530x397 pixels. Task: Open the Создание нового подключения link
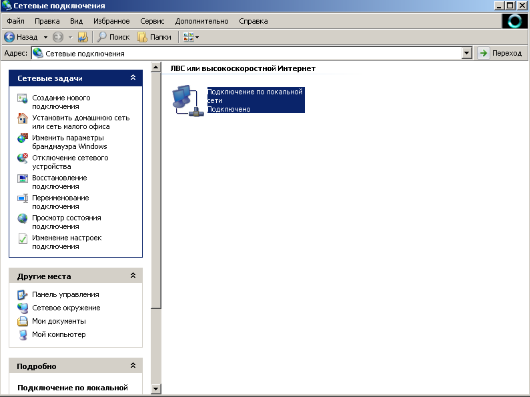pyautogui.click(x=61, y=102)
